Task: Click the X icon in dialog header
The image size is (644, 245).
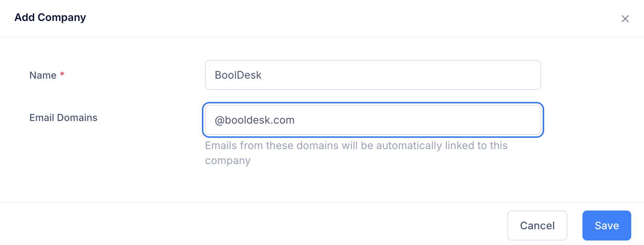Action: pos(625,19)
